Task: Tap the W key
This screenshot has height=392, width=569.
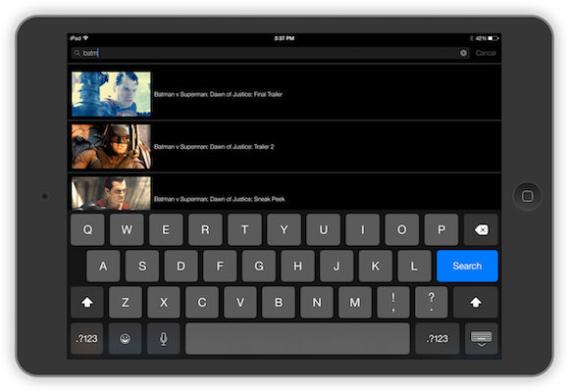Action: 127,229
